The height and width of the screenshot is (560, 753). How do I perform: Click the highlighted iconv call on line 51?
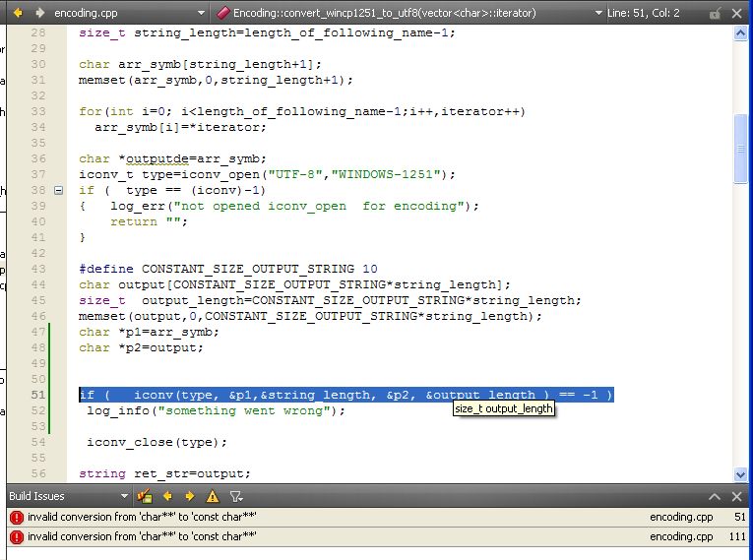tap(346, 395)
